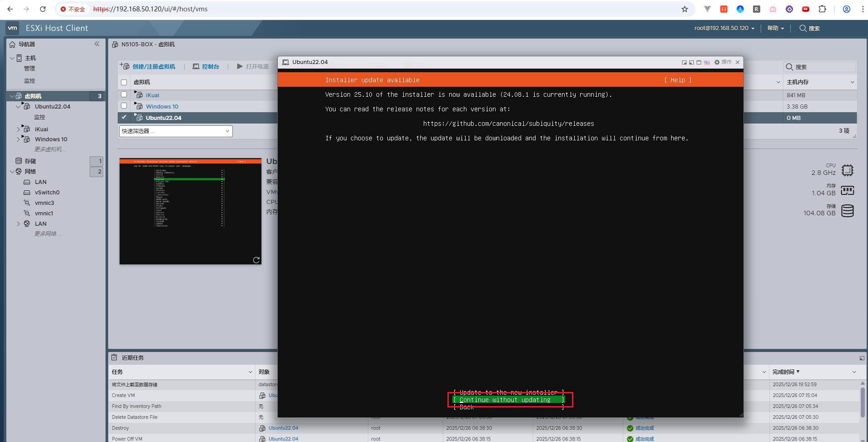Toggle the select-all virtual machines checkbox
Viewport: 868px width, 442px height.
pyautogui.click(x=124, y=82)
